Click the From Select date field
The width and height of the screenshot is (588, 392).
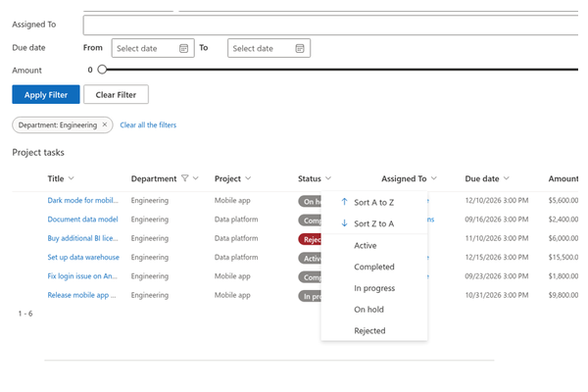tap(153, 48)
